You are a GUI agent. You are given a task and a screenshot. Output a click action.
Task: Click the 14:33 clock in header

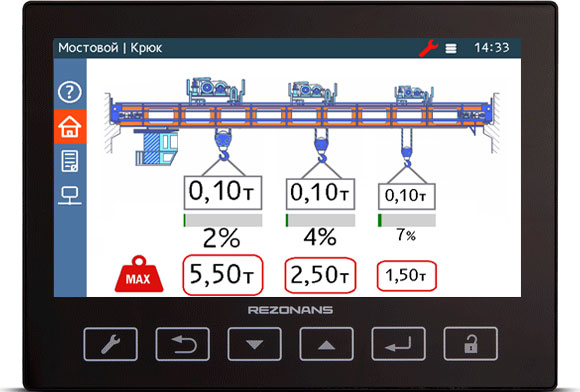pos(492,48)
